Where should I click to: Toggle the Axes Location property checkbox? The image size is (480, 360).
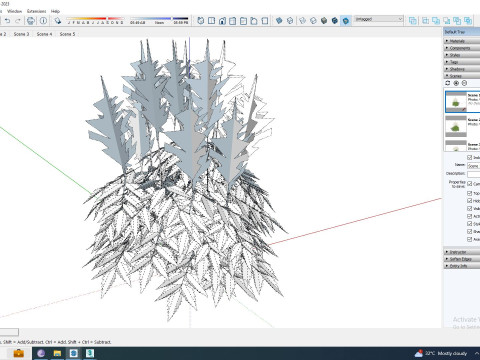(x=469, y=239)
